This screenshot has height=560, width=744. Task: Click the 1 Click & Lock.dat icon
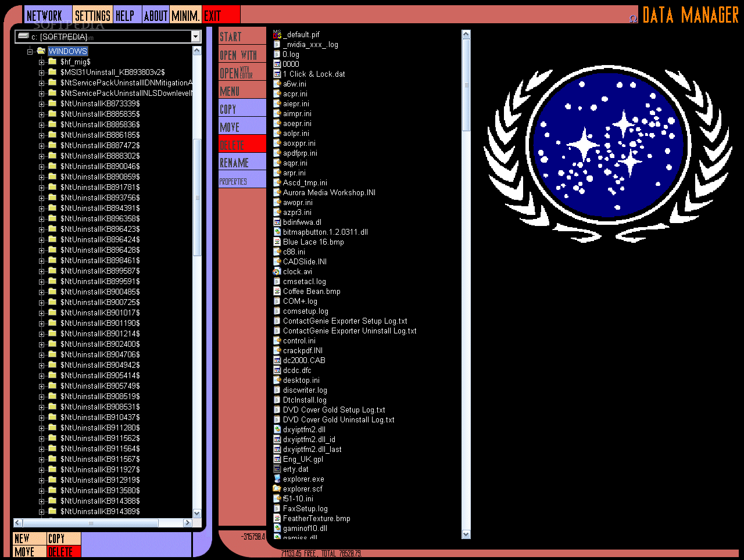277,74
